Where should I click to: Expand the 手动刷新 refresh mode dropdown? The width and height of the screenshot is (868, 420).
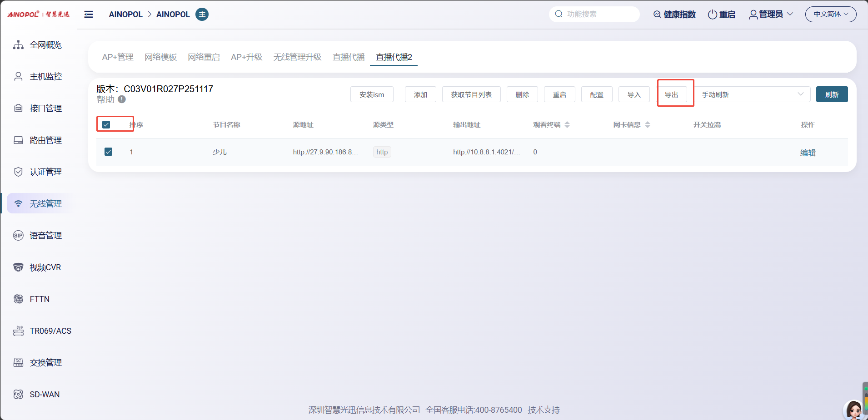tap(753, 94)
